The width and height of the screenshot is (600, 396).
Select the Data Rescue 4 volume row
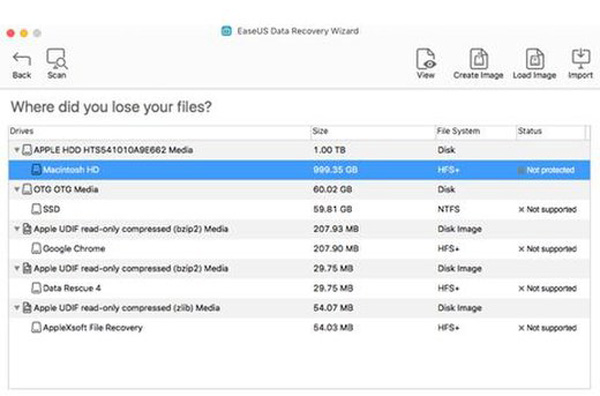coord(299,288)
